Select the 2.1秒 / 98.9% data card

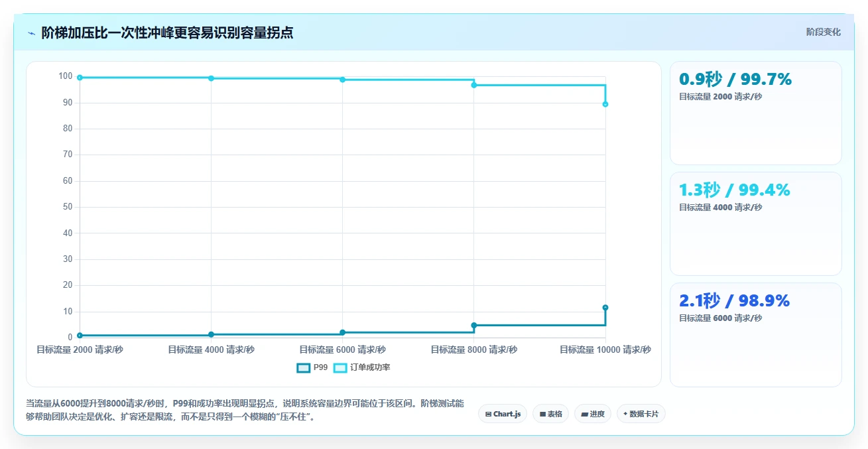(755, 334)
